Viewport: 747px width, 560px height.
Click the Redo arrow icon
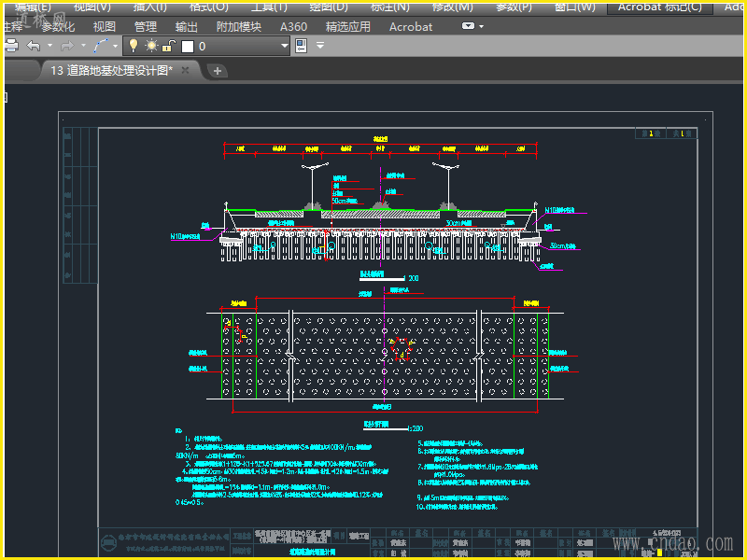[x=66, y=46]
